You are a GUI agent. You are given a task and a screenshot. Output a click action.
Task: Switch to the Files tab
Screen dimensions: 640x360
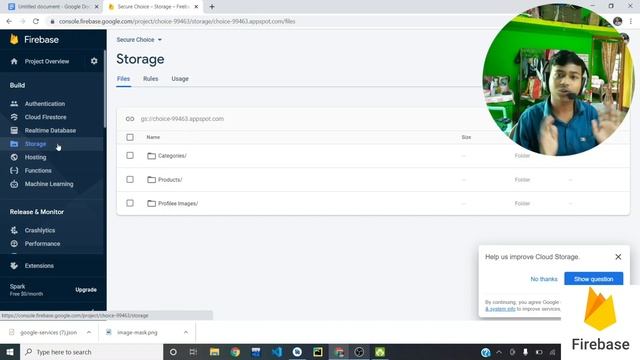coord(123,79)
